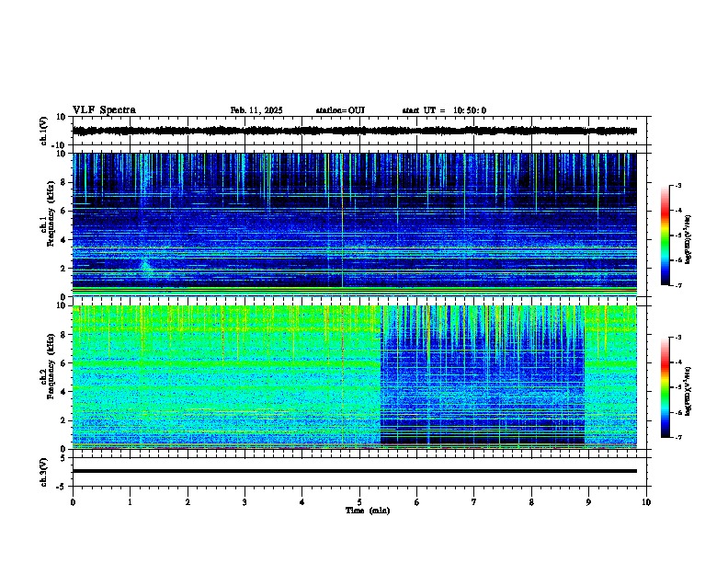Click the ch.3(V) axis label
Image resolution: width=728 pixels, height=563 pixels.
[44, 472]
